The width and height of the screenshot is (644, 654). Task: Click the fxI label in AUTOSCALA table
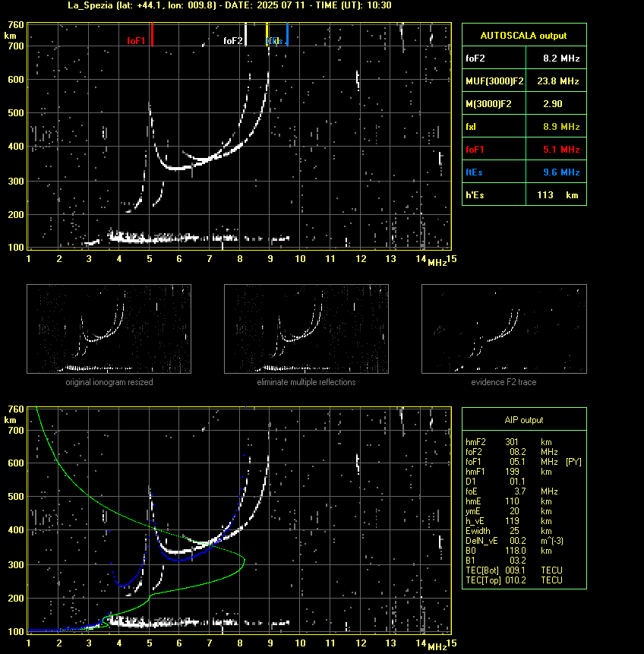pyautogui.click(x=471, y=127)
